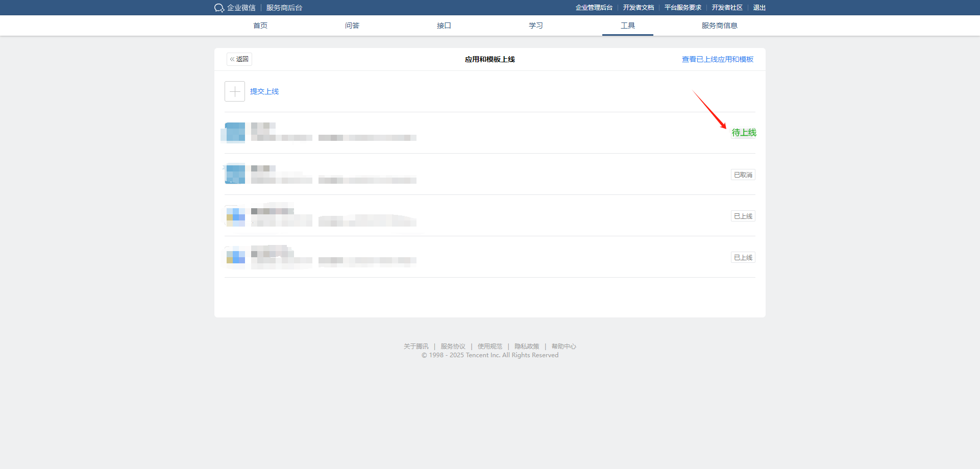Open 查看已上线应用和模板 link
The image size is (980, 469).
(717, 59)
